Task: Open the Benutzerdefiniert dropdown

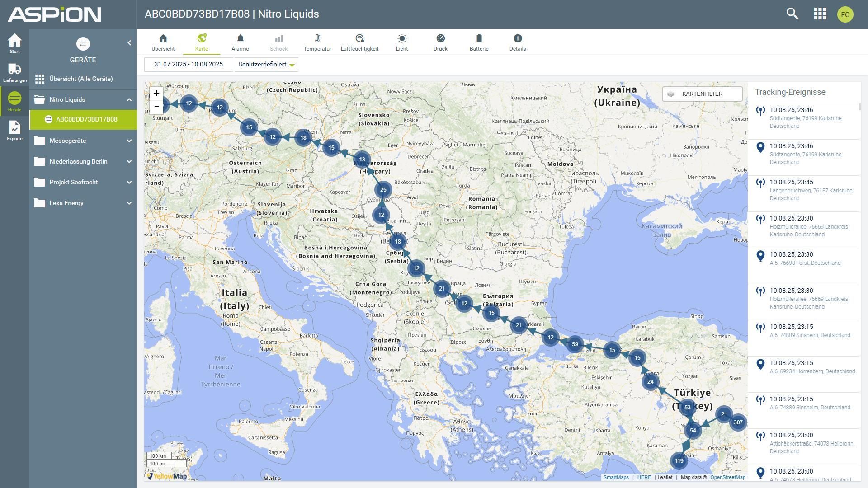Action: point(266,65)
